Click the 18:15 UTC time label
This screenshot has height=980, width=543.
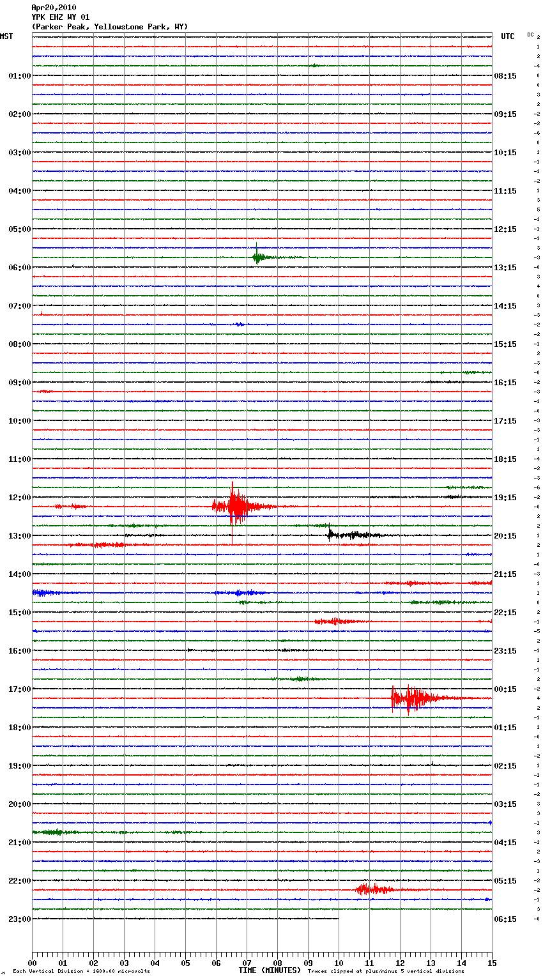(x=505, y=459)
